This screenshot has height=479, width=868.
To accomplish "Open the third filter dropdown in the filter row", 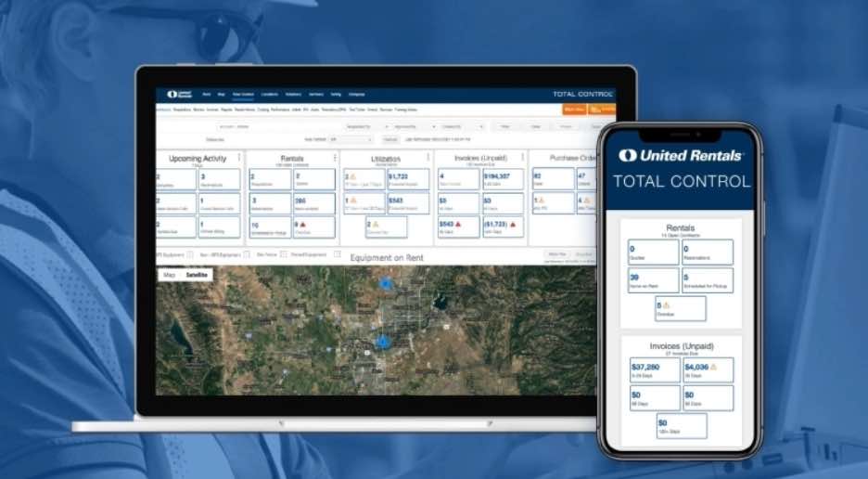I will (463, 127).
